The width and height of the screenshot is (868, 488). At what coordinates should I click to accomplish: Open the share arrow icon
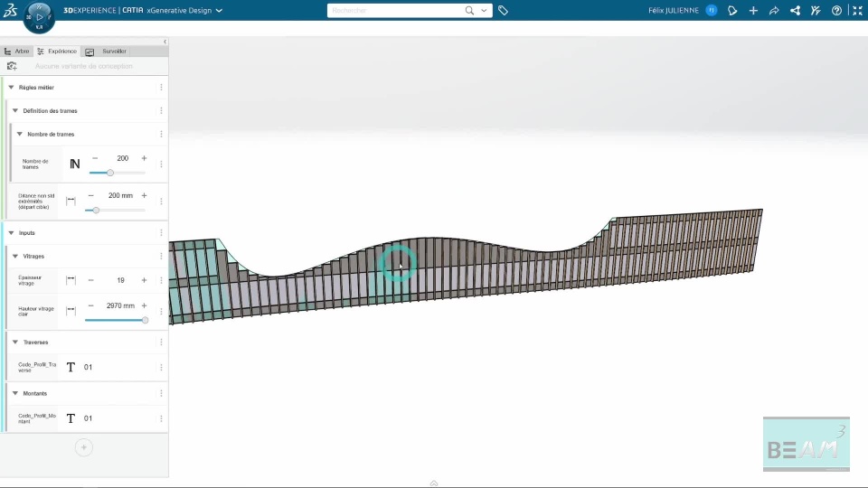(x=774, y=11)
